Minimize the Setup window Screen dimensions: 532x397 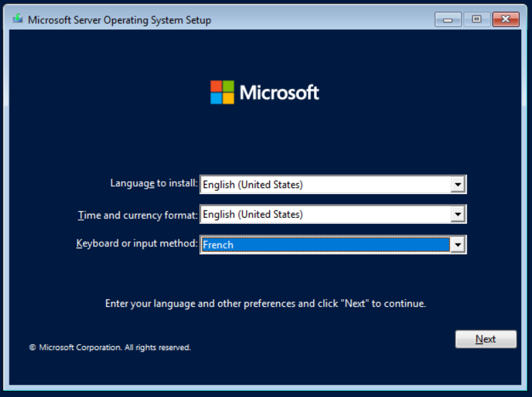pos(448,19)
